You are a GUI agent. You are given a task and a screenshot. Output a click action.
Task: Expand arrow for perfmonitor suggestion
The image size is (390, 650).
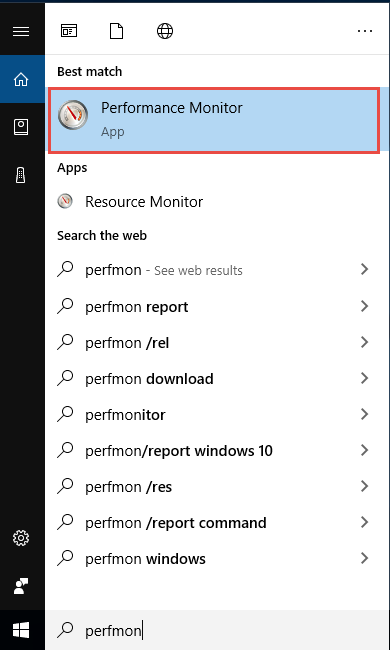click(x=365, y=414)
